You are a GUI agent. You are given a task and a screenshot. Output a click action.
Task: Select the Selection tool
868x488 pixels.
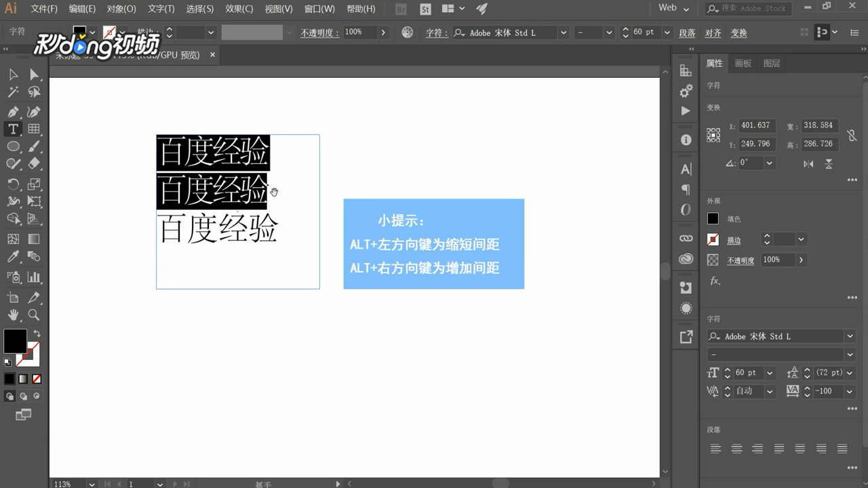tap(12, 75)
